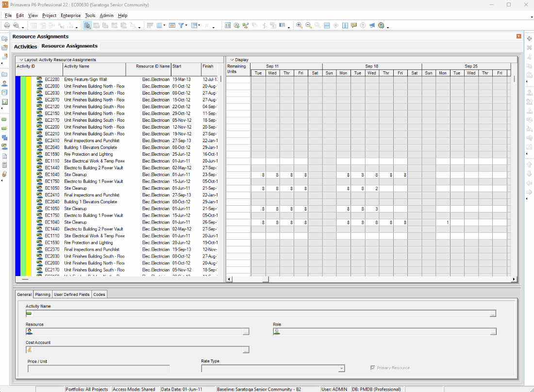Image resolution: width=534 pixels, height=392 pixels.
Task: Open the Timescale toolbar icon
Action: [x=172, y=26]
